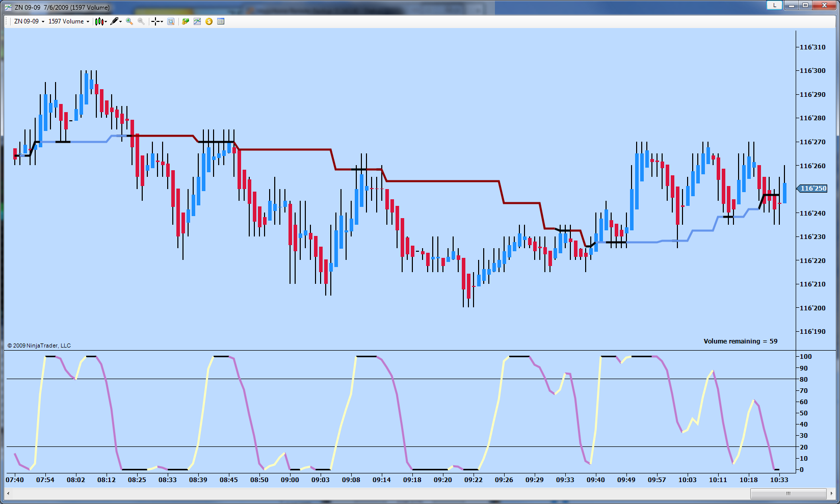
Task: Select the pen drawing tools icon
Action: (x=114, y=21)
